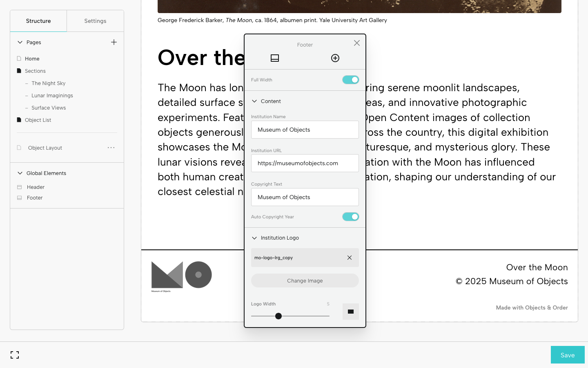Image resolution: width=588 pixels, height=368 pixels.
Task: Click the Save button
Action: [568, 355]
